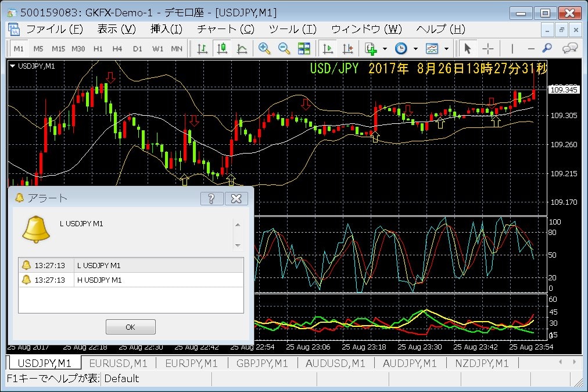Pick the vertical line drawing tool
Viewport: 588px width, 392px height.
coord(512,48)
